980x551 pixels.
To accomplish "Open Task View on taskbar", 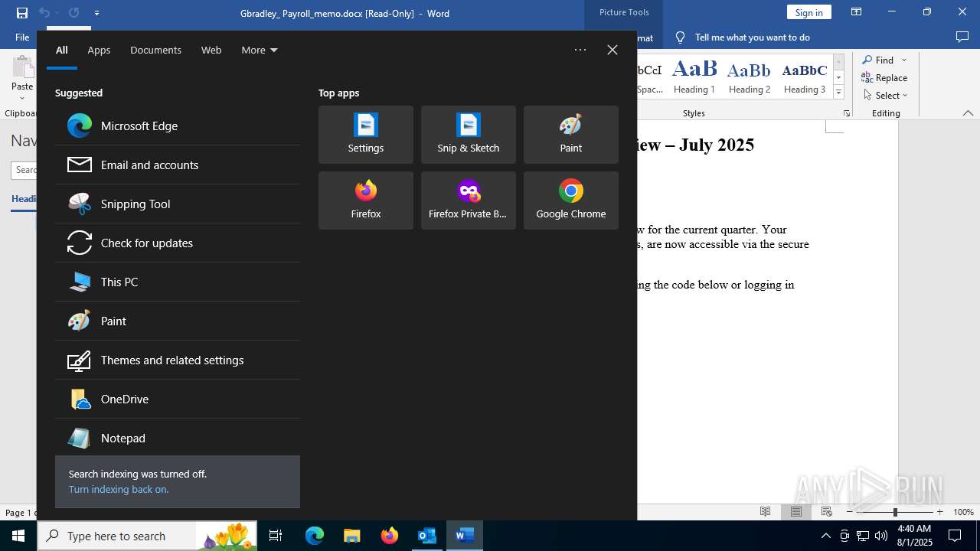I will pos(276,536).
